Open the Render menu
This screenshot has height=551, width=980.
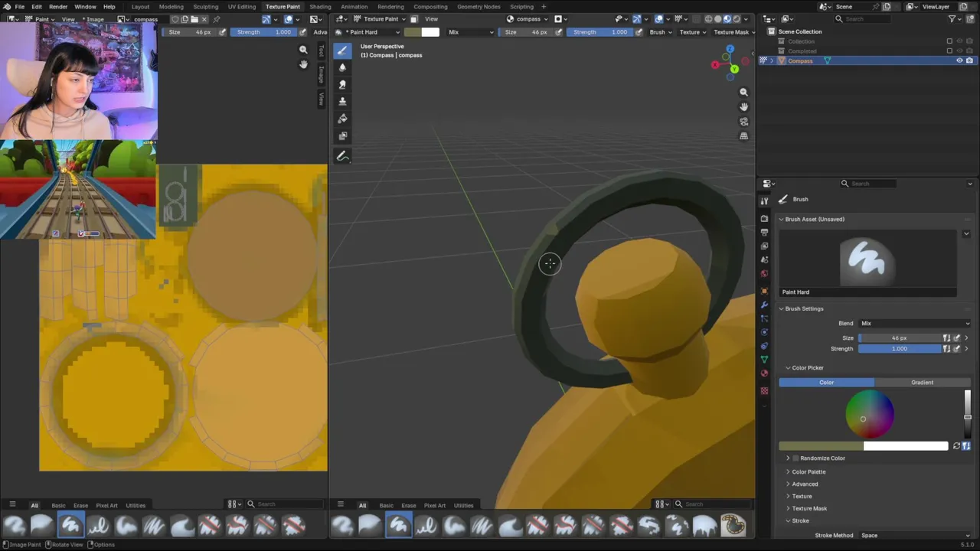(x=58, y=7)
